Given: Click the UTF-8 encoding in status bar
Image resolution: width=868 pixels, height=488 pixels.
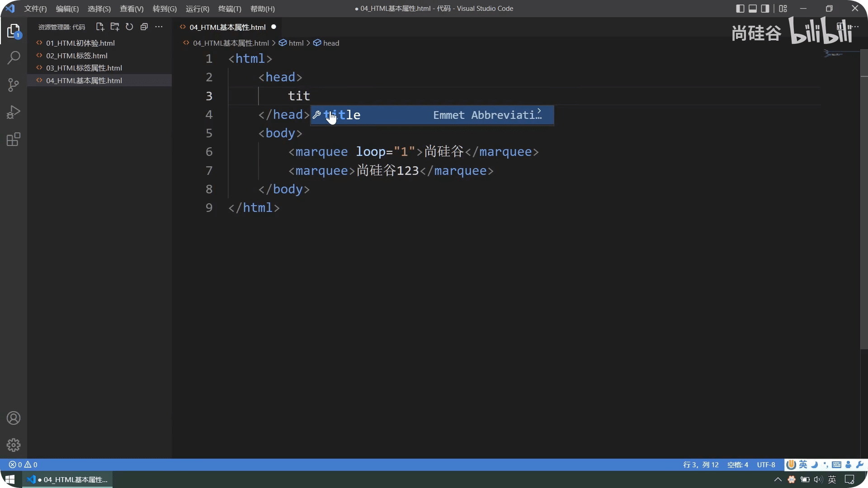Looking at the screenshot, I should tap(766, 465).
